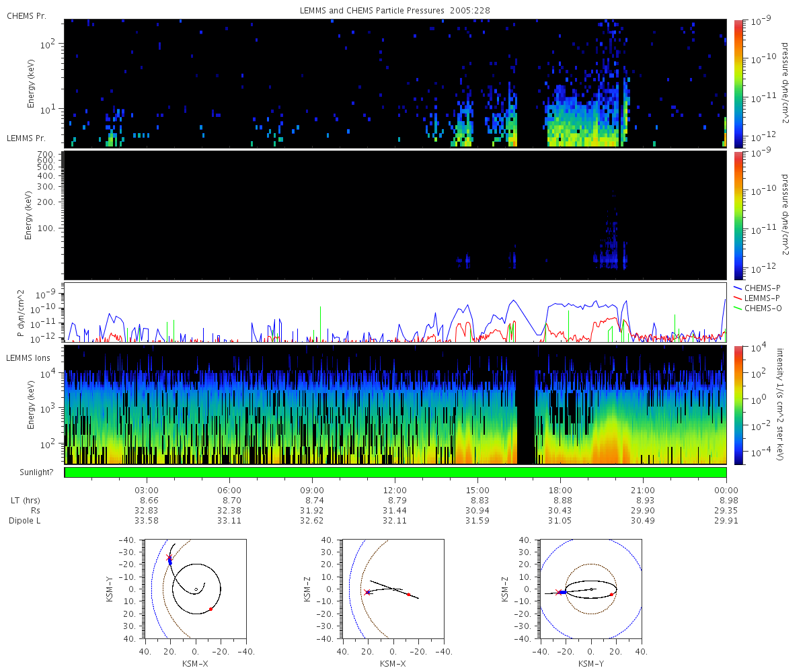The image size is (807, 672).
Task: Click the 'LEMMS Ions' panel label
Action: click(x=28, y=358)
